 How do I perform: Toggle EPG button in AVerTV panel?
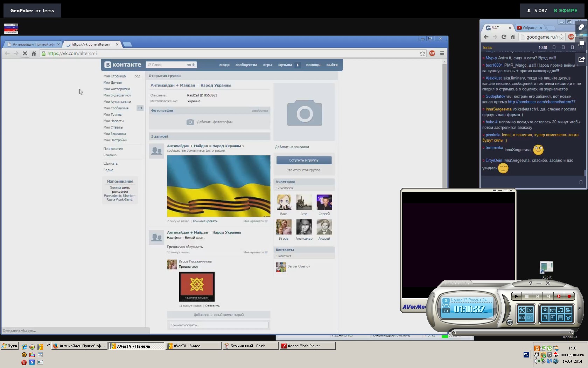[530, 318]
